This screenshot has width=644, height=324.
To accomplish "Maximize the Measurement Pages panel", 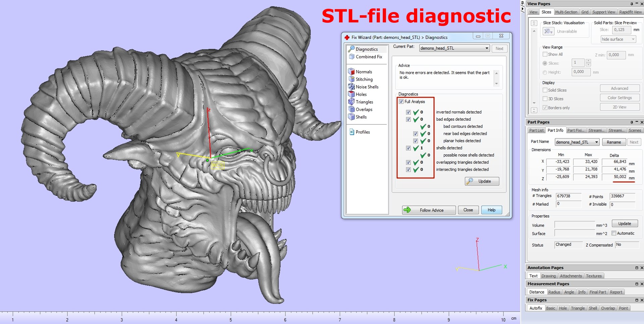I will [x=637, y=284].
